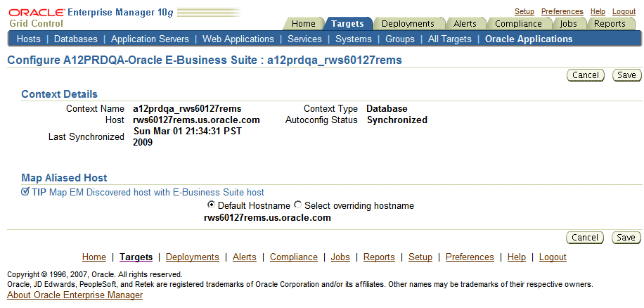Click the top Save button
The width and height of the screenshot is (644, 308).
tap(626, 75)
